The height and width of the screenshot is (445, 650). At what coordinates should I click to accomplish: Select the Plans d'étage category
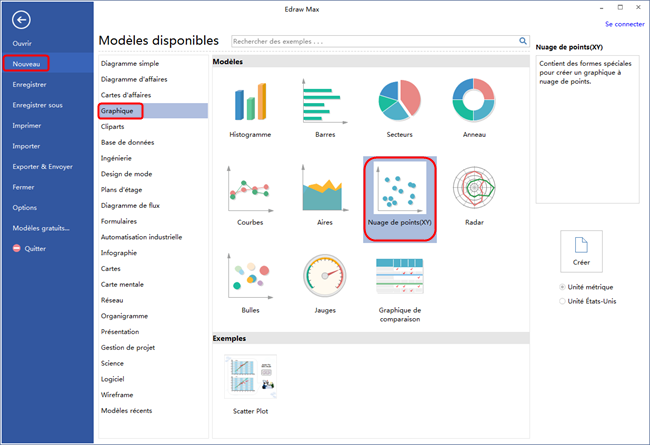[x=121, y=190]
